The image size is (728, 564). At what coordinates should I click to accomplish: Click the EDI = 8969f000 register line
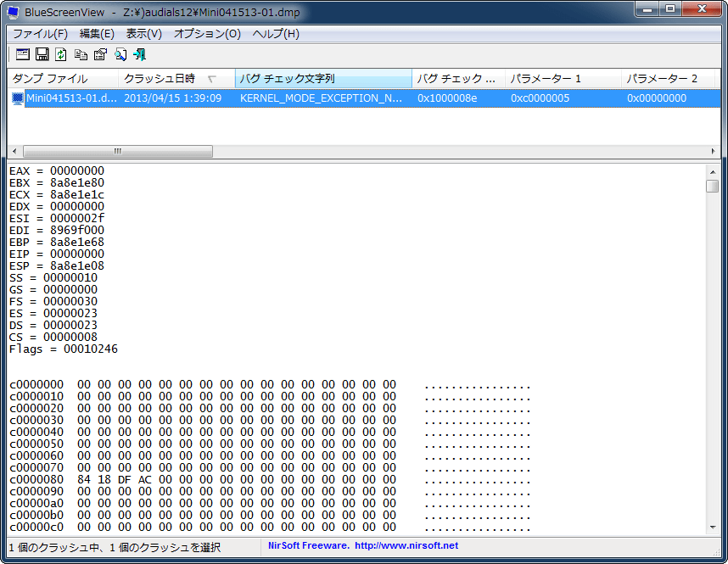coord(57,230)
